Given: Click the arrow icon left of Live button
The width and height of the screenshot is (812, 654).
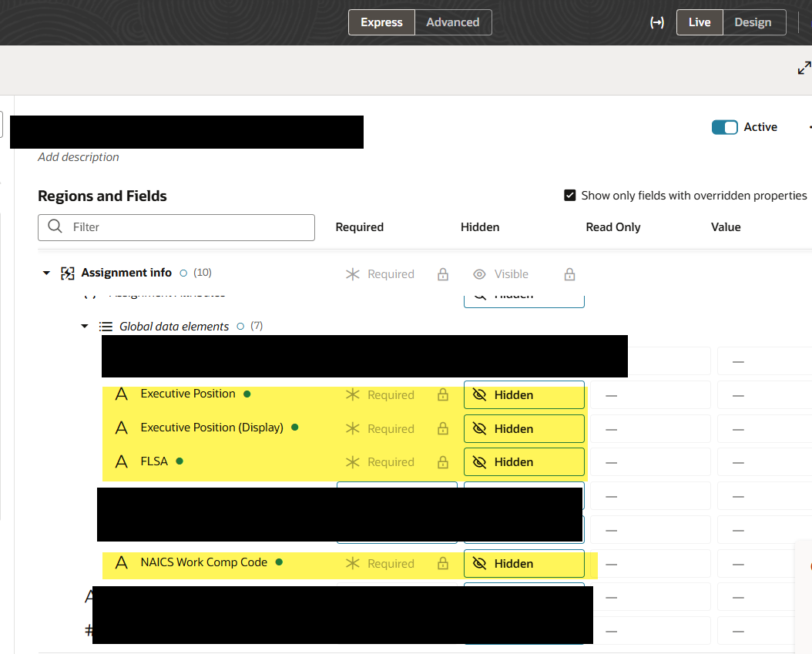Looking at the screenshot, I should tap(657, 22).
